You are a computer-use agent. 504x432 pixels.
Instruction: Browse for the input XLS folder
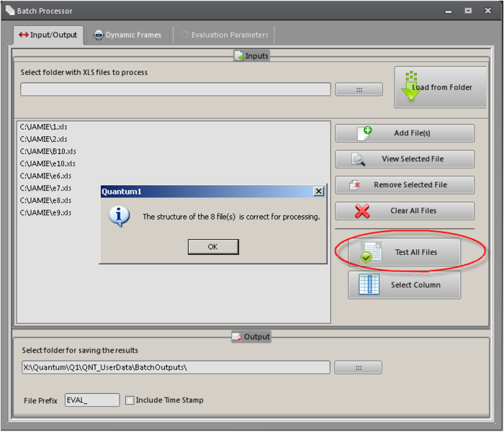point(359,89)
